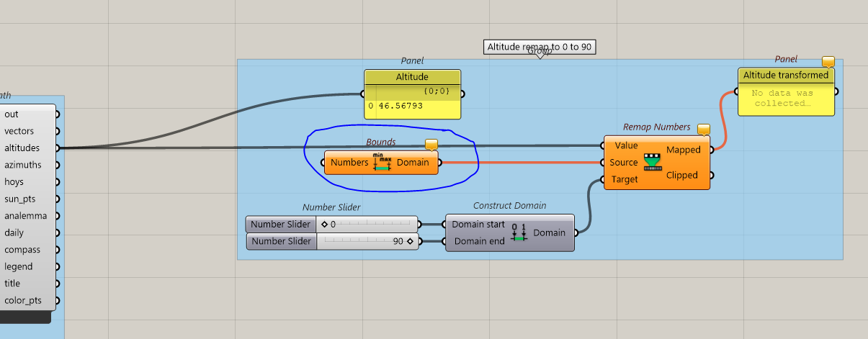The height and width of the screenshot is (339, 868).
Task: Click the Numbers input of Bounds
Action: pyautogui.click(x=349, y=163)
